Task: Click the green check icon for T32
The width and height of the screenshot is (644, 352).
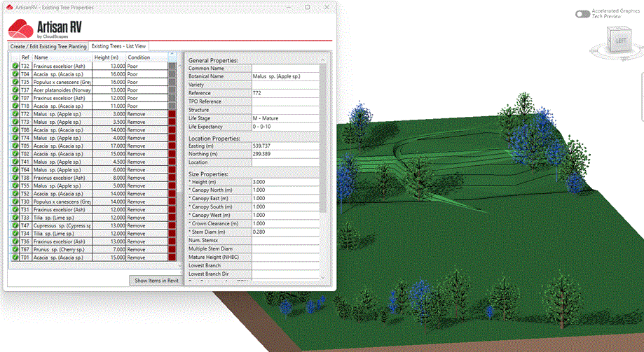Action: pyautogui.click(x=15, y=65)
